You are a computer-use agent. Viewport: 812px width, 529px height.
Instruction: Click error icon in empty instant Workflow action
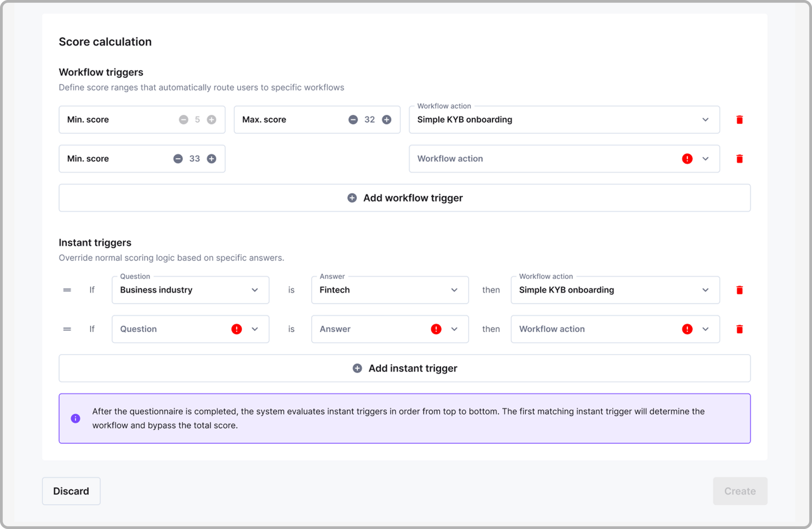(x=687, y=329)
